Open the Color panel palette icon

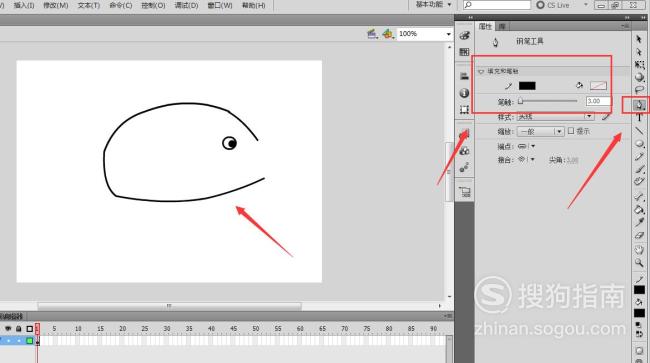point(464,36)
